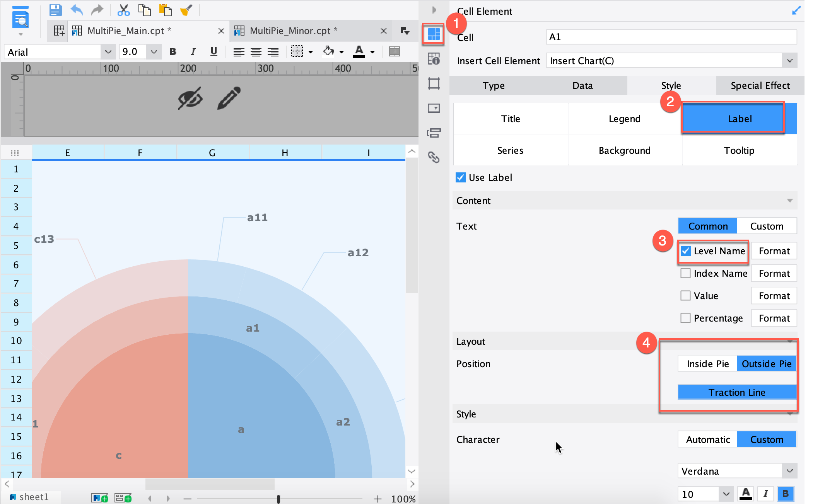837x504 pixels.
Task: Click the zoom slider handle at bottom
Action: tap(278, 499)
